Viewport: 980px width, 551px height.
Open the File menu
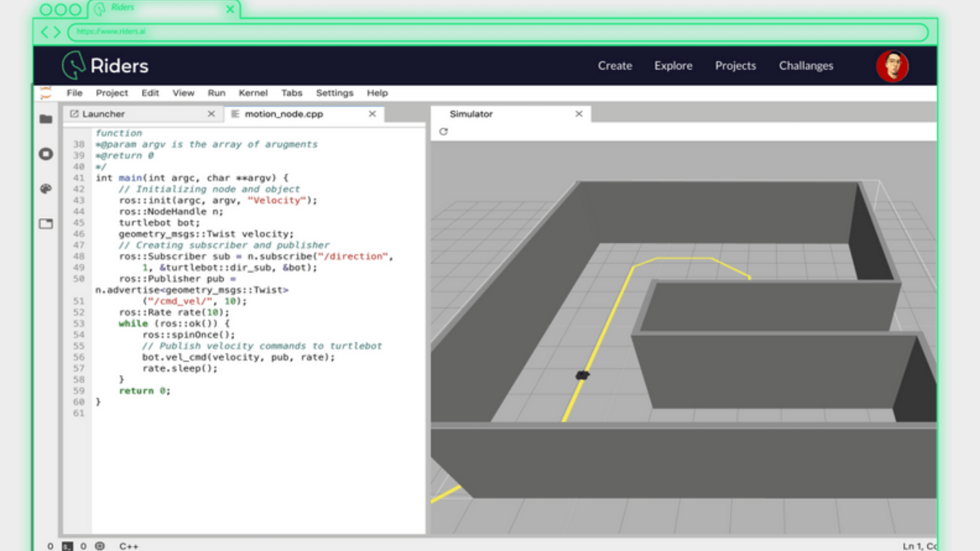point(75,93)
